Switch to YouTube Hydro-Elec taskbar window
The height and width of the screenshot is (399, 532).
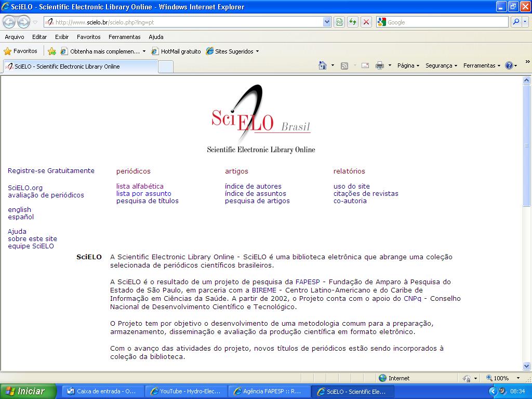click(x=185, y=392)
